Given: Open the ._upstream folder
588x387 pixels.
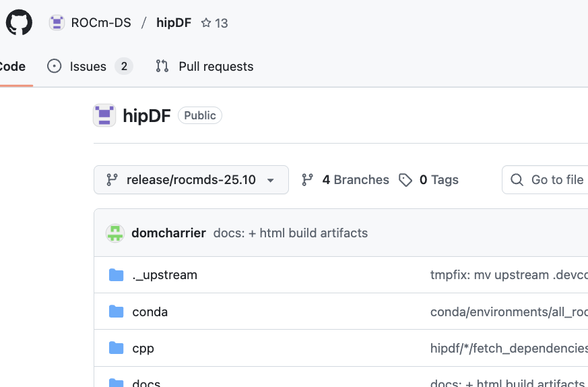Looking at the screenshot, I should 164,275.
